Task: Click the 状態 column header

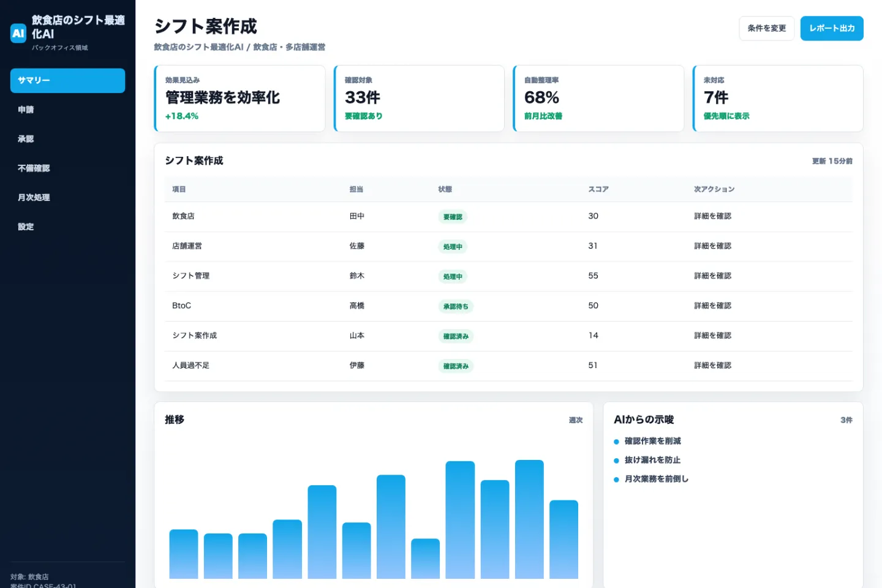Action: tap(445, 189)
